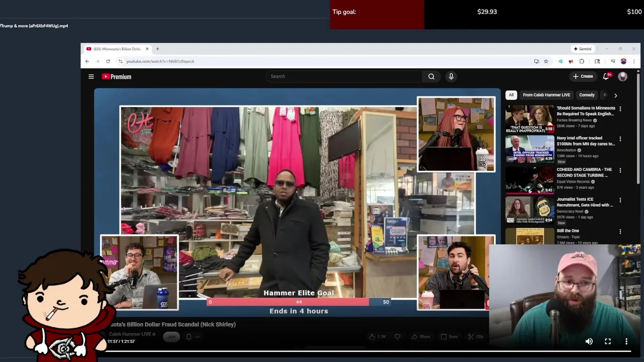644x362 pixels.
Task: Click the red Tip goal progress bar
Action: tap(377, 15)
